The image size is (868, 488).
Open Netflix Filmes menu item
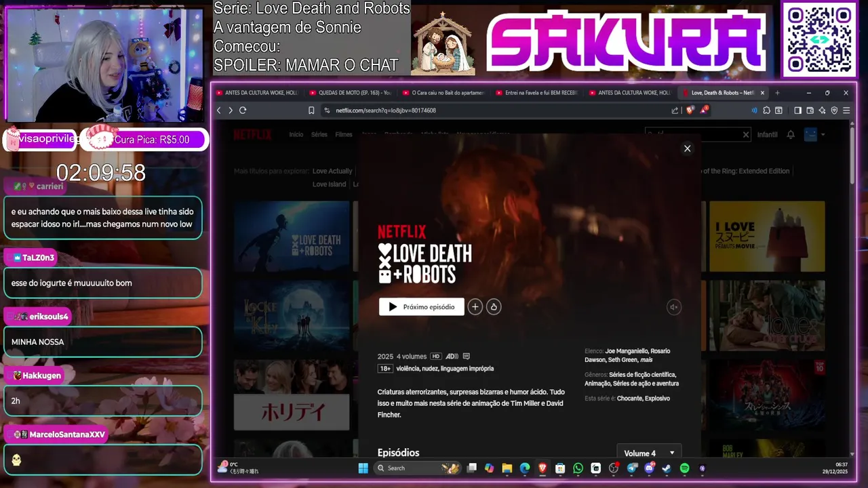click(x=344, y=135)
